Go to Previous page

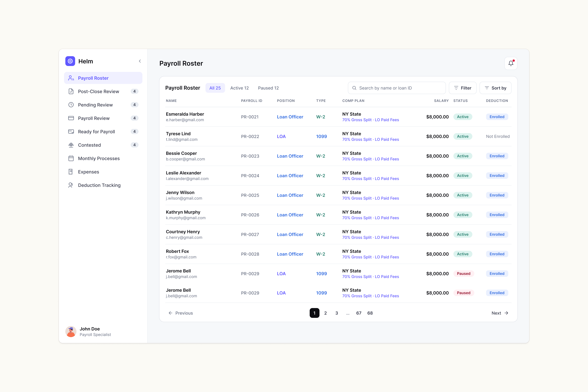[181, 313]
